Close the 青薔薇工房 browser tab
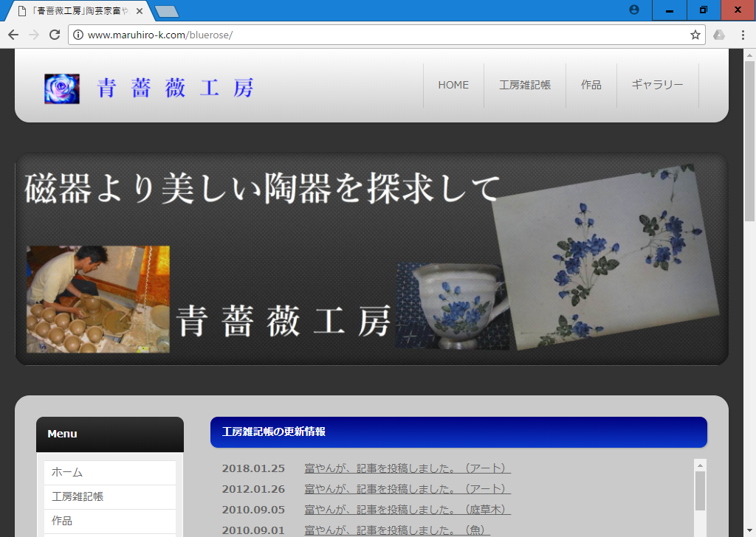Viewport: 756px width, 537px height. 140,10
